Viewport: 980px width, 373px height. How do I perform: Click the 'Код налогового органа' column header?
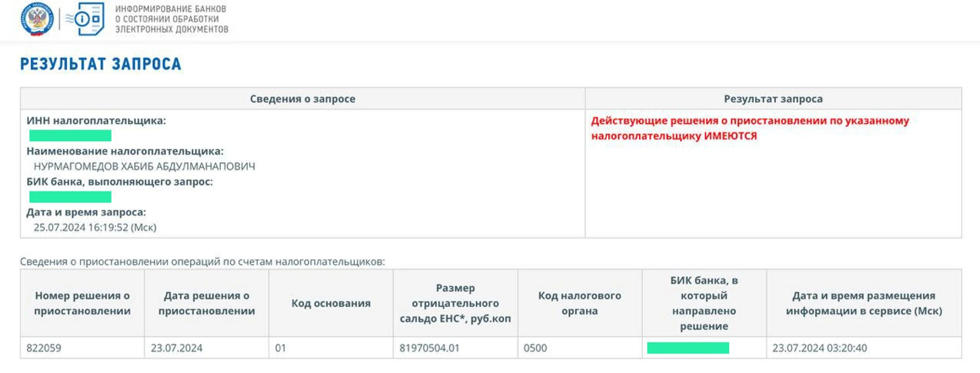click(x=580, y=303)
